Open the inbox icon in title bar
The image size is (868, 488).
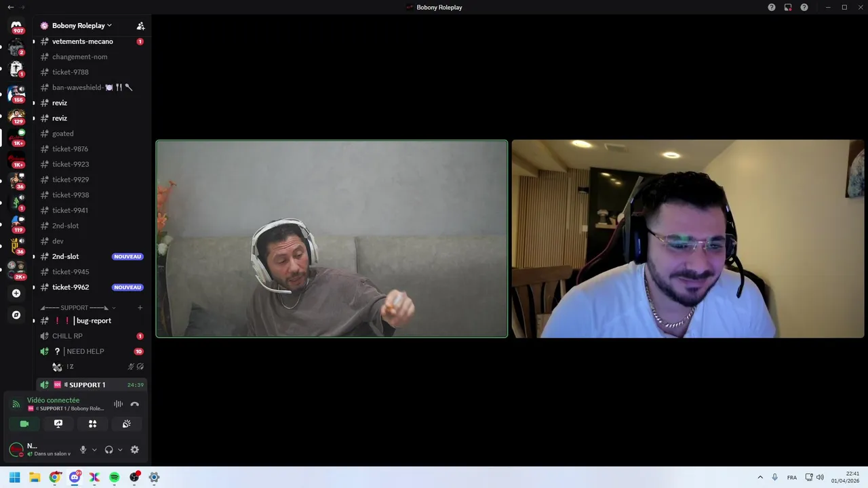788,7
